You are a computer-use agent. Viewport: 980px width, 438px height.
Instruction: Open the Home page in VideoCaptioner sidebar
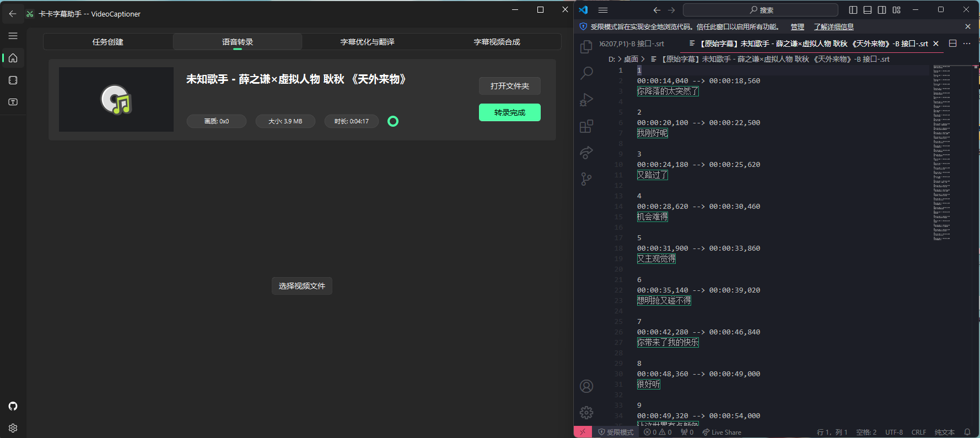(13, 58)
